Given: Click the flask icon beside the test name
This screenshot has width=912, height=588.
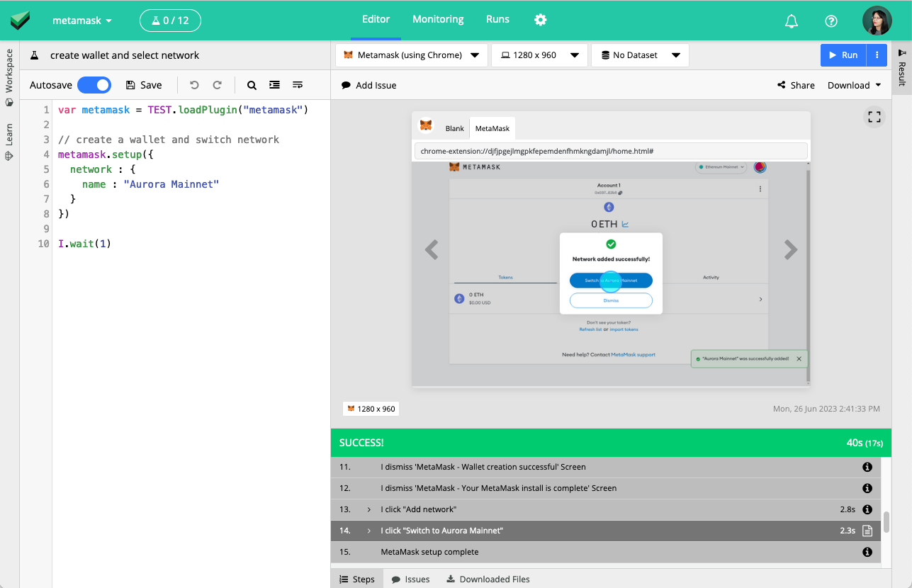Looking at the screenshot, I should tap(33, 55).
